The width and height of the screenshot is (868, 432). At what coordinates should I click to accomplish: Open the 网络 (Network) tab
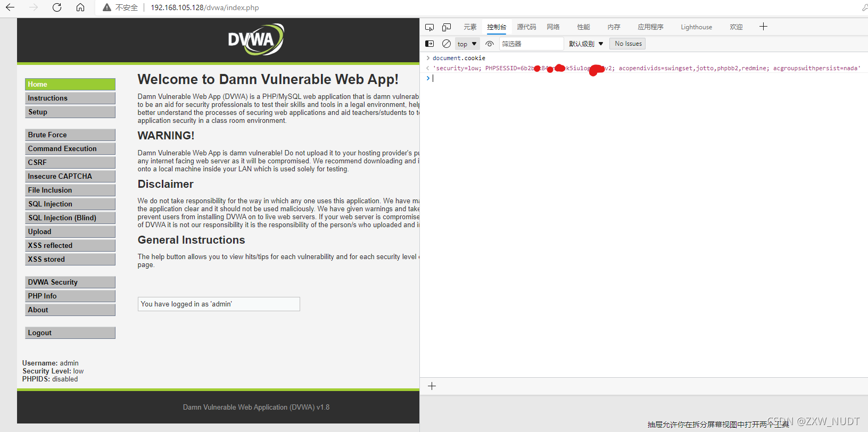click(x=553, y=27)
